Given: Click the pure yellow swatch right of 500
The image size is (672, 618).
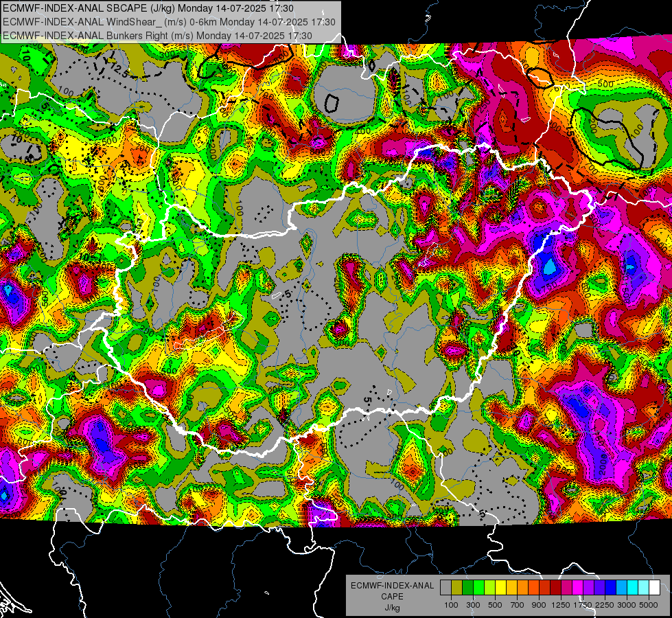Looking at the screenshot, I should pyautogui.click(x=500, y=588).
